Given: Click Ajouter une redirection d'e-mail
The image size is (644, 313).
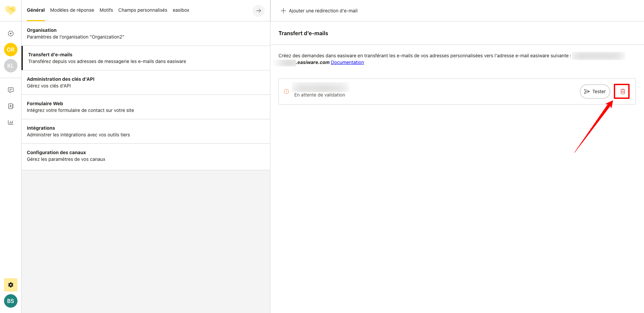Looking at the screenshot, I should [319, 11].
